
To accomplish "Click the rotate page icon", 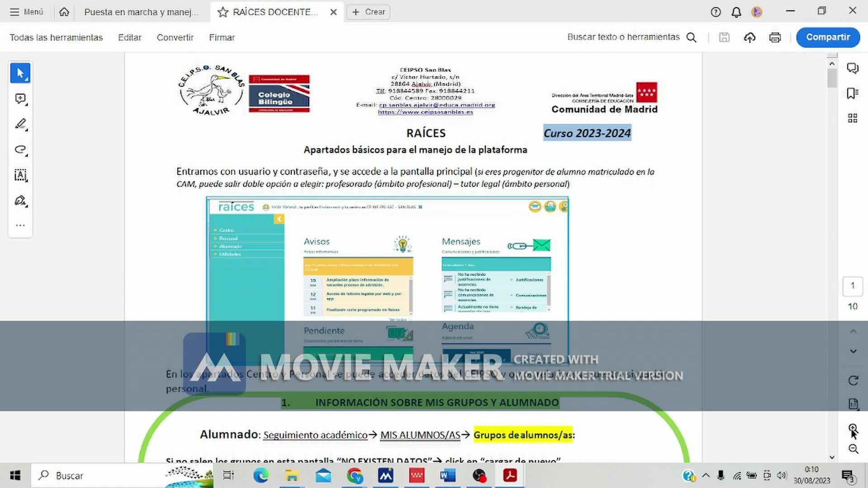I will point(853,380).
